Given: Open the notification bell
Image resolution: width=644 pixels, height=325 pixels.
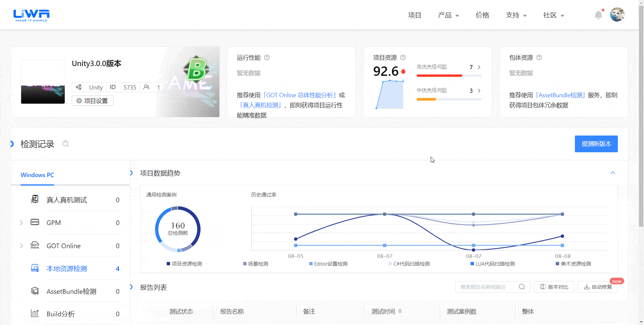Looking at the screenshot, I should [x=598, y=15].
